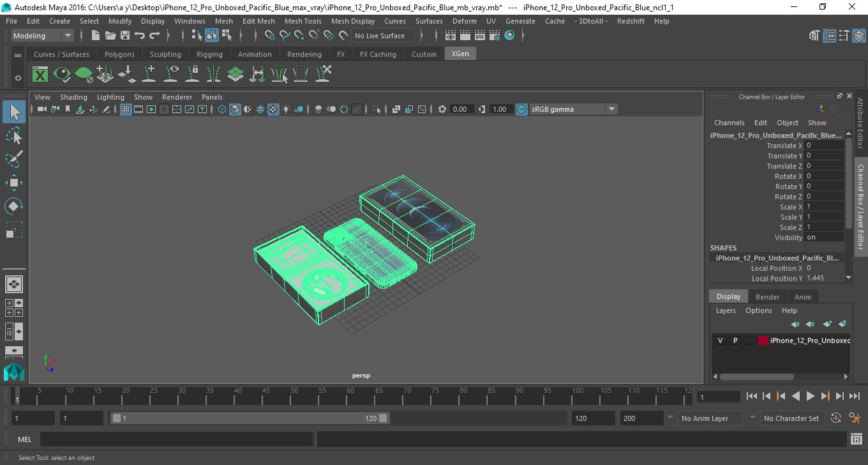868x465 pixels.
Task: Open the Modeling menu set dropdown
Action: point(43,36)
